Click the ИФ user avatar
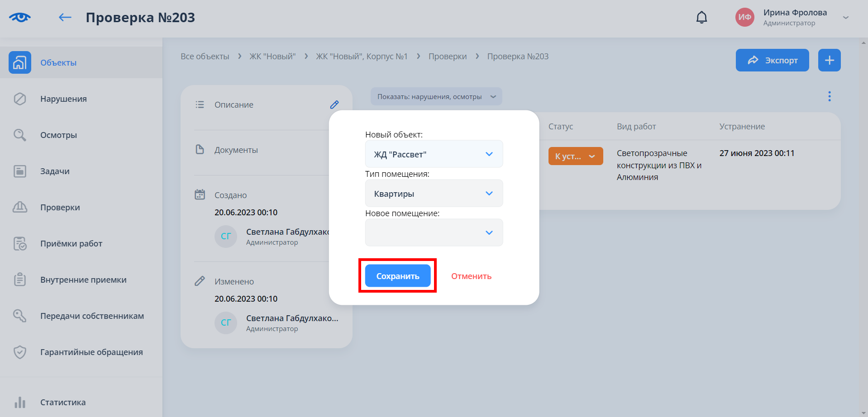The width and height of the screenshot is (868, 417). point(744,18)
